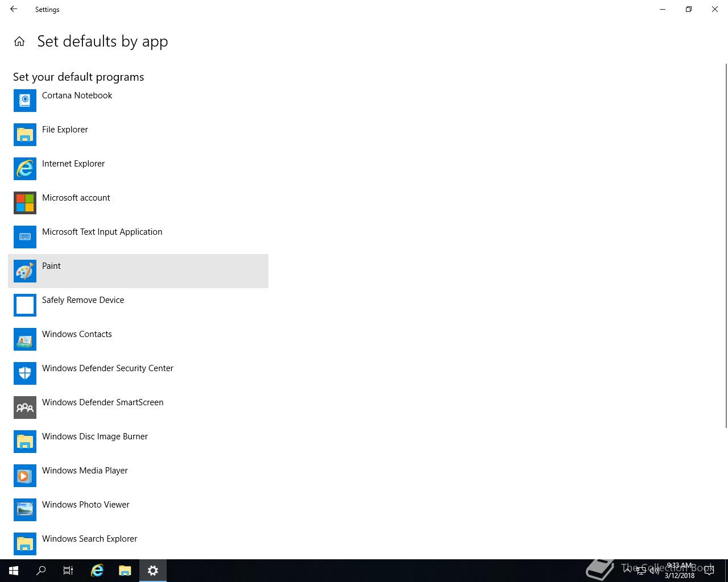728x582 pixels.
Task: Go back with the Settings back arrow
Action: click(14, 9)
